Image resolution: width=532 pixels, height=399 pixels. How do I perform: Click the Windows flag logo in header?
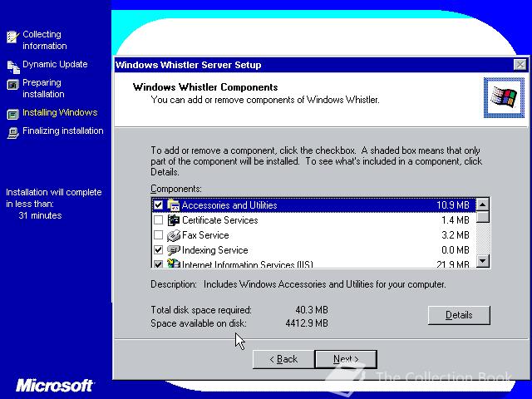pyautogui.click(x=504, y=98)
